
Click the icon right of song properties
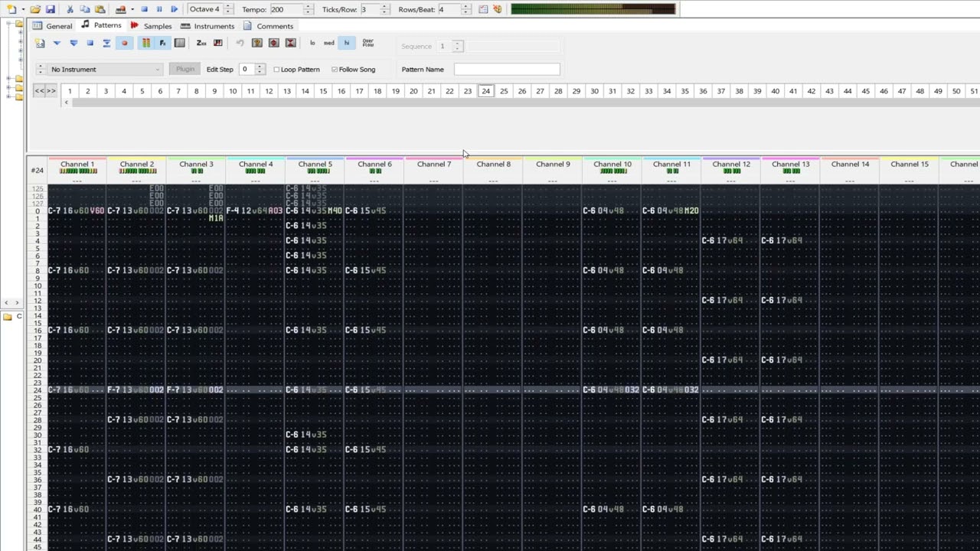tap(498, 9)
